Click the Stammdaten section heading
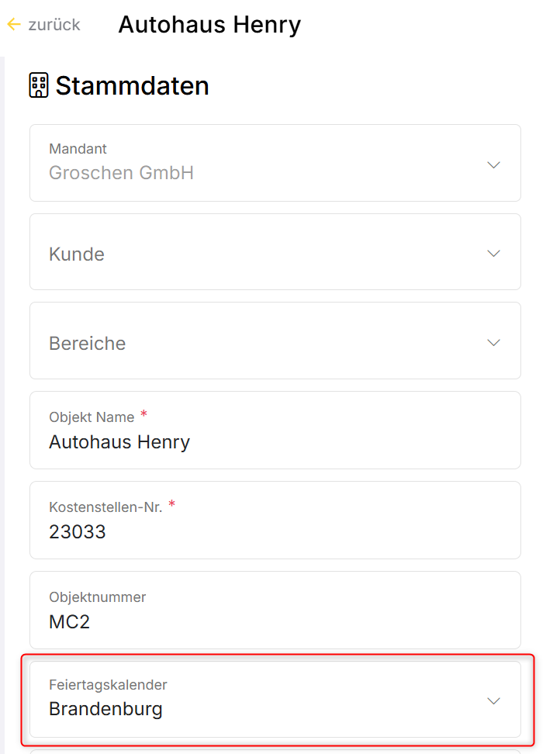The image size is (560, 754). click(x=132, y=85)
